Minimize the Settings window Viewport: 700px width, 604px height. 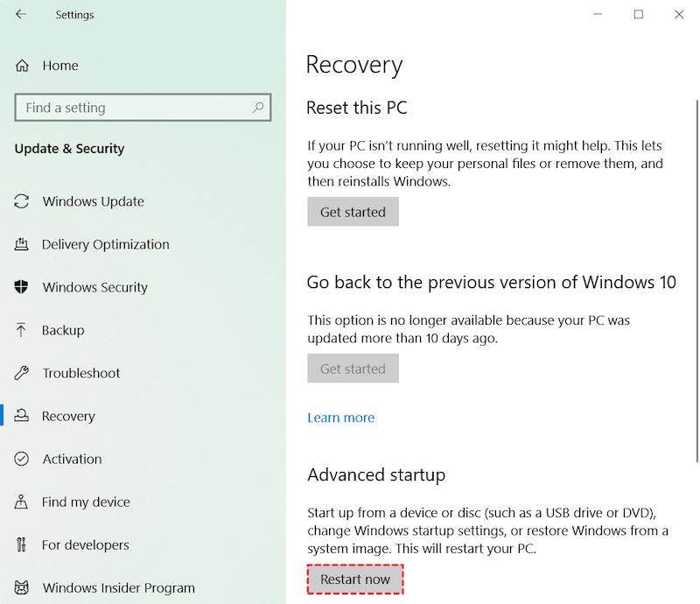pyautogui.click(x=598, y=14)
